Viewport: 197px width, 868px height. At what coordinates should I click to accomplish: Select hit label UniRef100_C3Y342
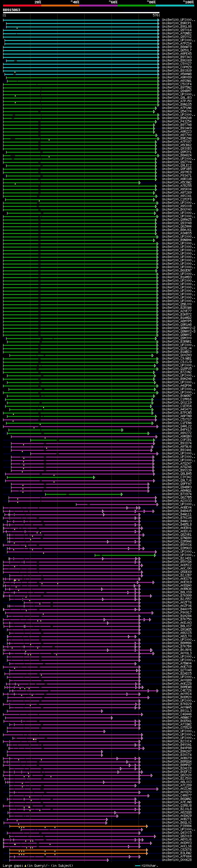(176, 477)
